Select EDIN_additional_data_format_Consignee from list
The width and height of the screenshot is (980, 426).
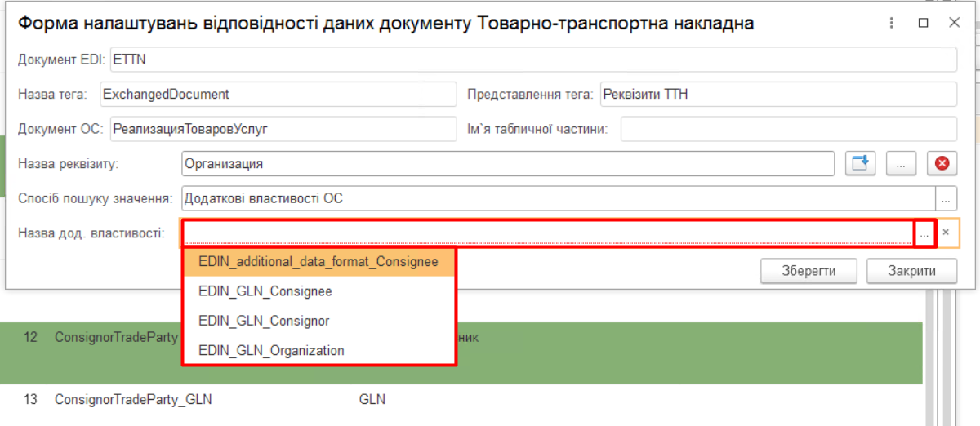tap(318, 263)
